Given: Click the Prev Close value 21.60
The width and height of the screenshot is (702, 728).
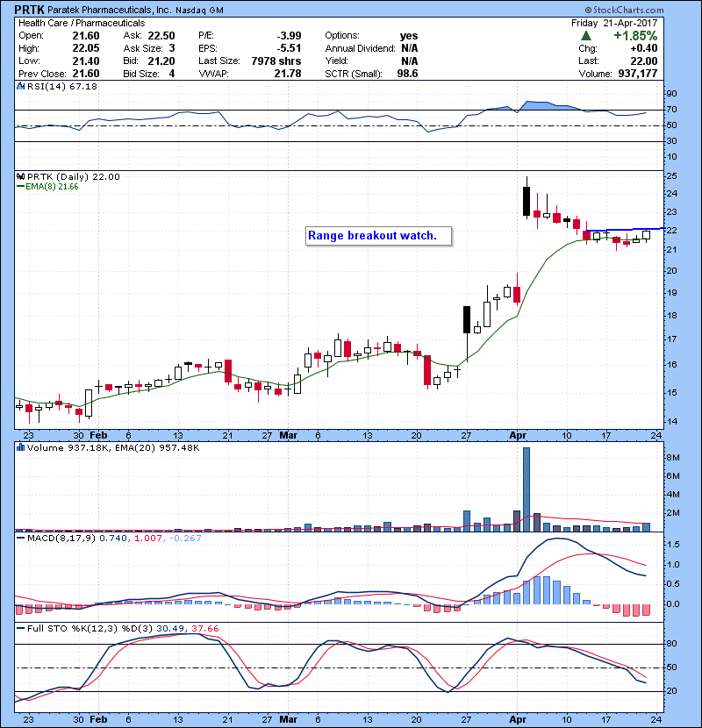Looking at the screenshot, I should [86, 74].
